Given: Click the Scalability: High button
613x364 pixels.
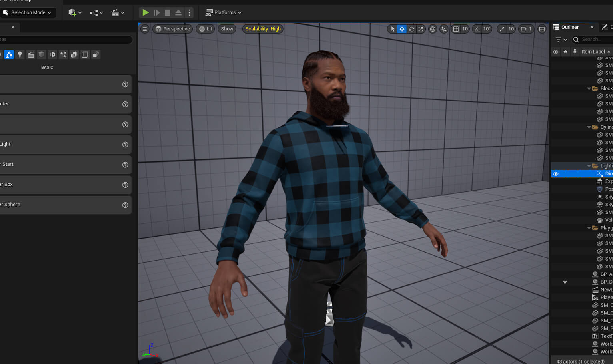Looking at the screenshot, I should (263, 29).
